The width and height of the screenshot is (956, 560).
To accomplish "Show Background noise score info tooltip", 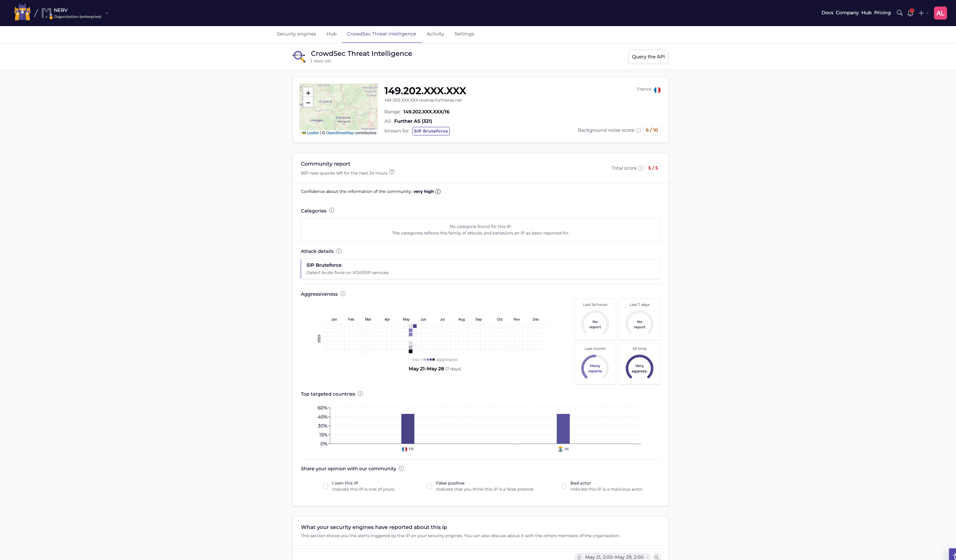I will point(638,131).
